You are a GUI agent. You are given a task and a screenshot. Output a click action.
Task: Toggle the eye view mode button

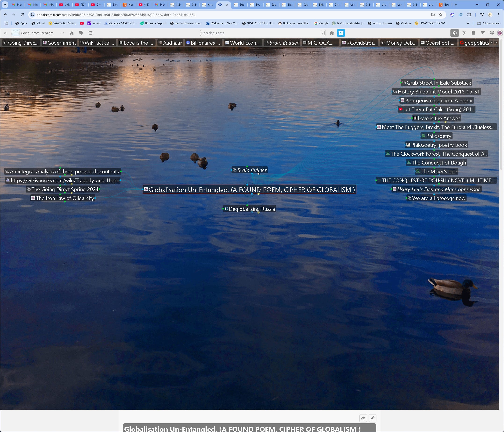pos(454,33)
